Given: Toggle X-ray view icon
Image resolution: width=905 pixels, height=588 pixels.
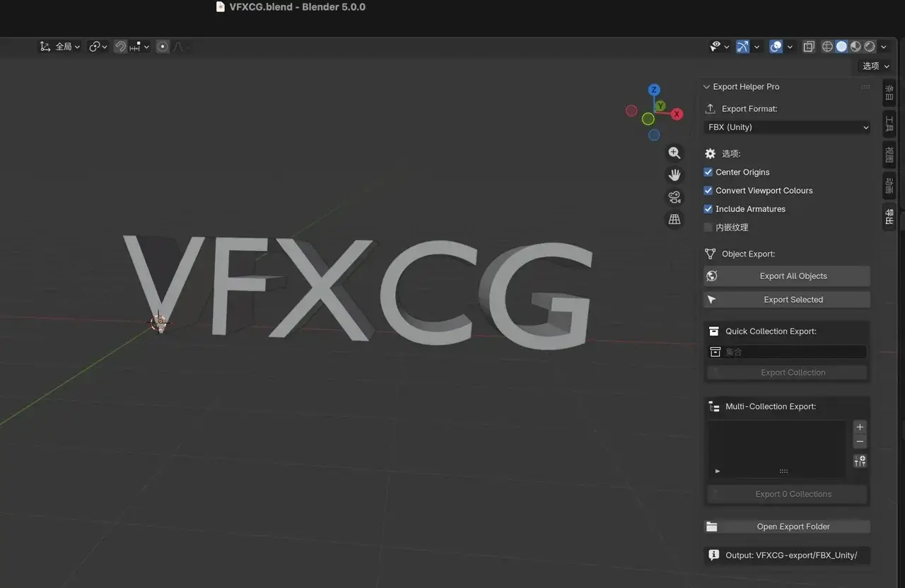Looking at the screenshot, I should 809,47.
